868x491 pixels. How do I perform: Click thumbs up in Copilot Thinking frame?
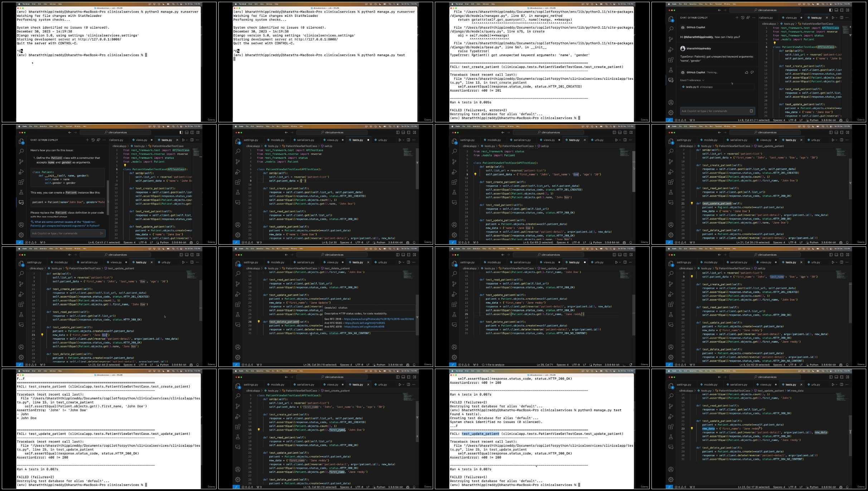[746, 72]
